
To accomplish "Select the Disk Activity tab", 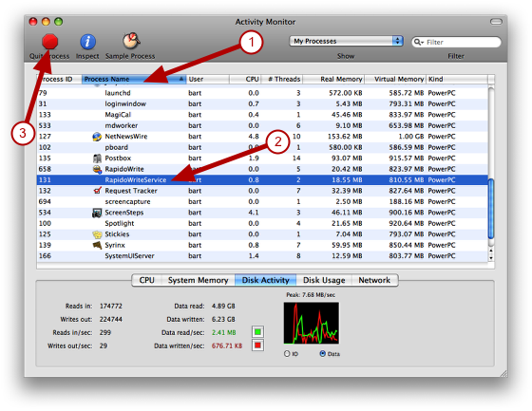I will [266, 280].
